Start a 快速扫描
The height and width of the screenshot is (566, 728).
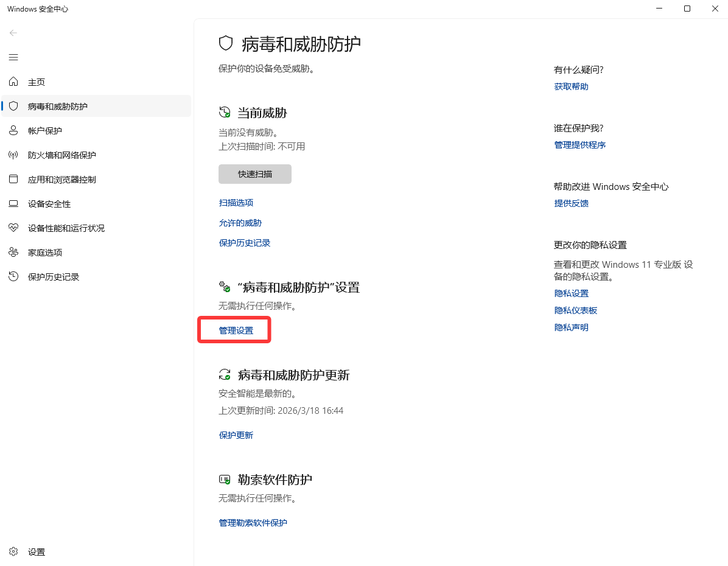[255, 174]
